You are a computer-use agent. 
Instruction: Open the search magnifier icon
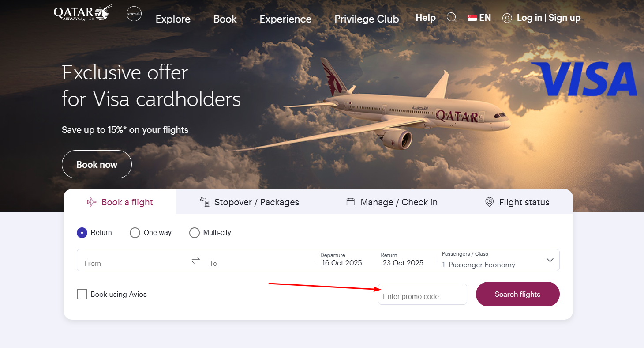click(x=452, y=17)
